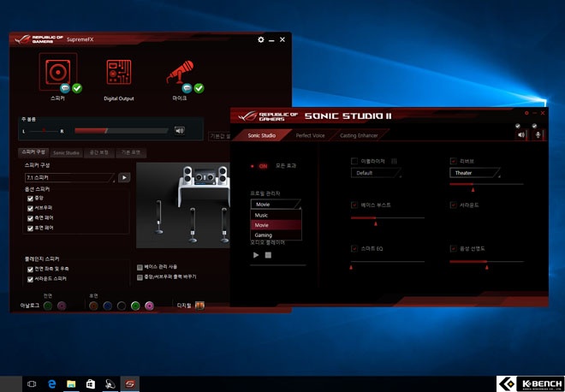The width and height of the screenshot is (565, 392).
Task: Open the Default equalizer preset dropdown
Action: [376, 173]
